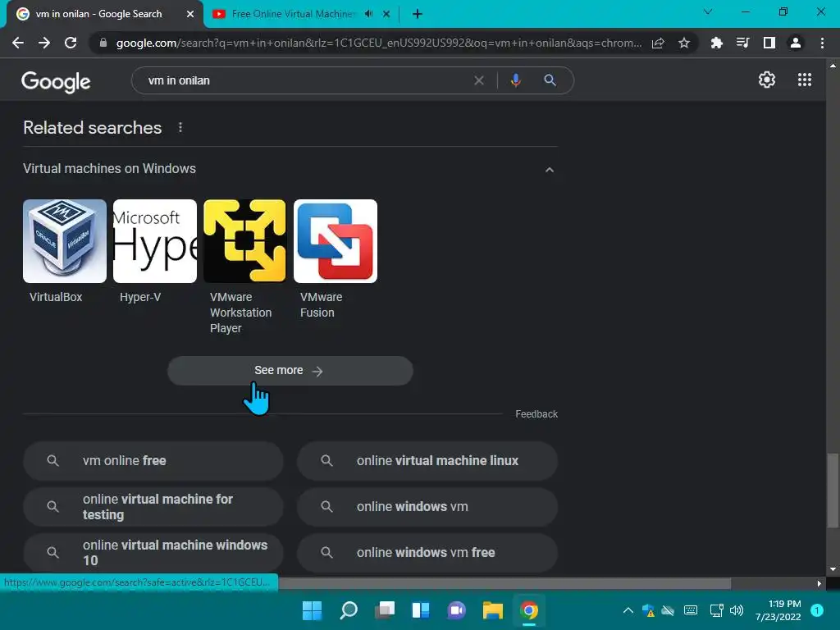Image resolution: width=840 pixels, height=630 pixels.
Task: Click the vertical scrollbar thumb
Action: point(832,491)
